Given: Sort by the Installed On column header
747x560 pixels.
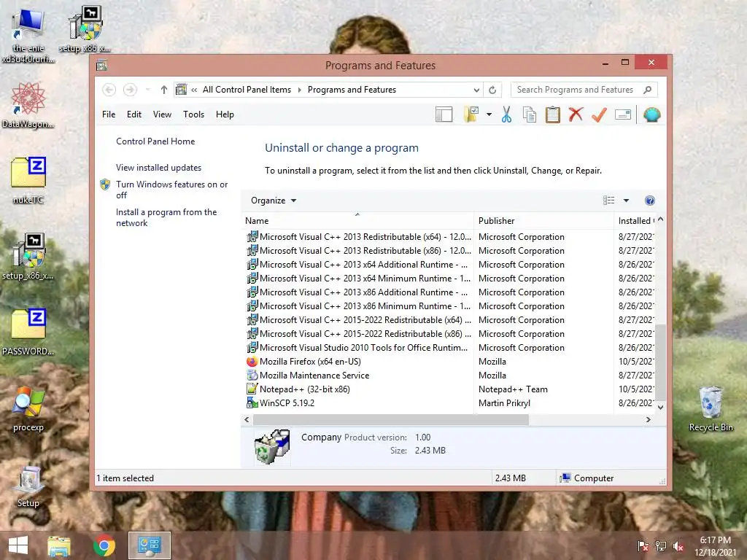Looking at the screenshot, I should [635, 221].
